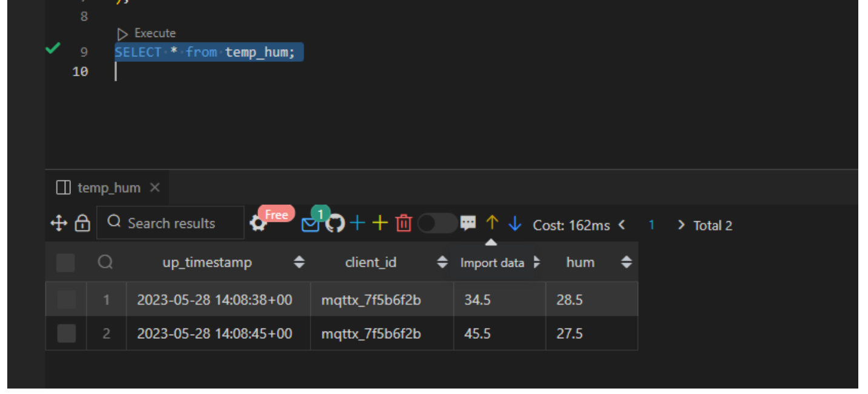Viewport: 868px width, 394px height.
Task: Click the chat bubble icon
Action: tap(468, 223)
